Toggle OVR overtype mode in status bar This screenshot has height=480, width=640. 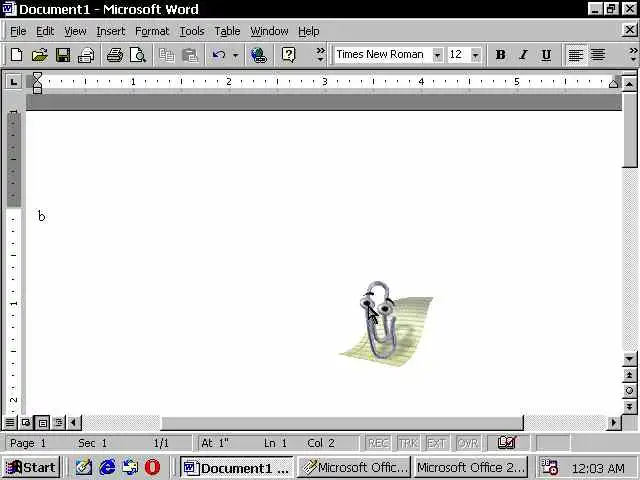467,443
